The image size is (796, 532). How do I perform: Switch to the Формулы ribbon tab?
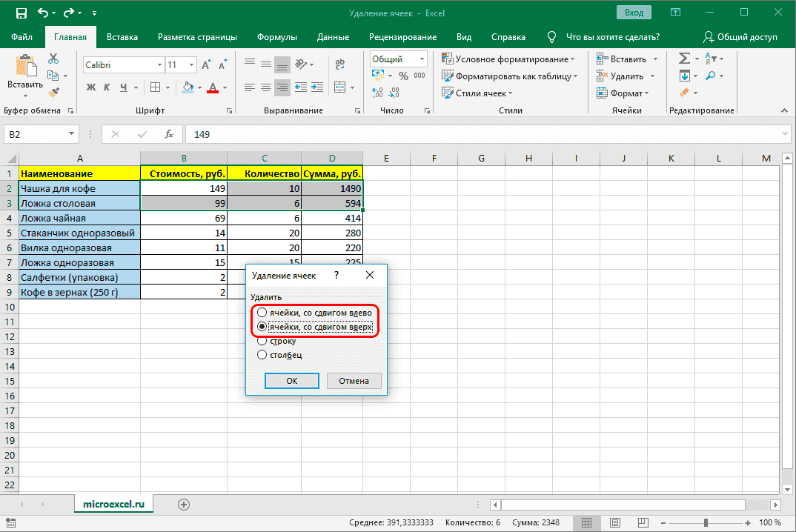coord(276,37)
